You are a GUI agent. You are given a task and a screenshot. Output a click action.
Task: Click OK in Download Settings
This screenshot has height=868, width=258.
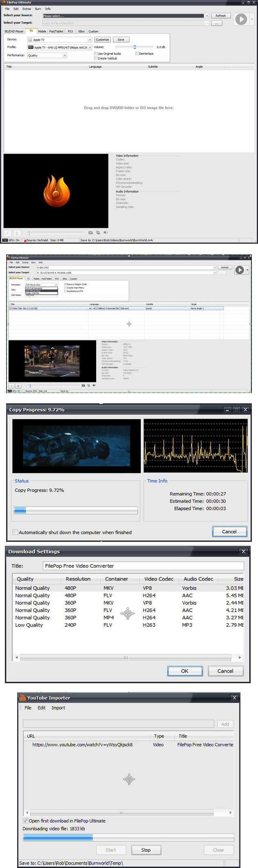click(185, 671)
